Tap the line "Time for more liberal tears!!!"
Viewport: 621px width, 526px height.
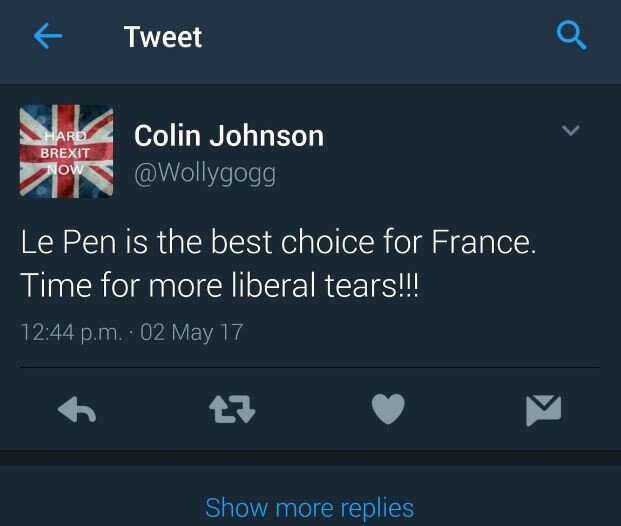click(x=219, y=285)
